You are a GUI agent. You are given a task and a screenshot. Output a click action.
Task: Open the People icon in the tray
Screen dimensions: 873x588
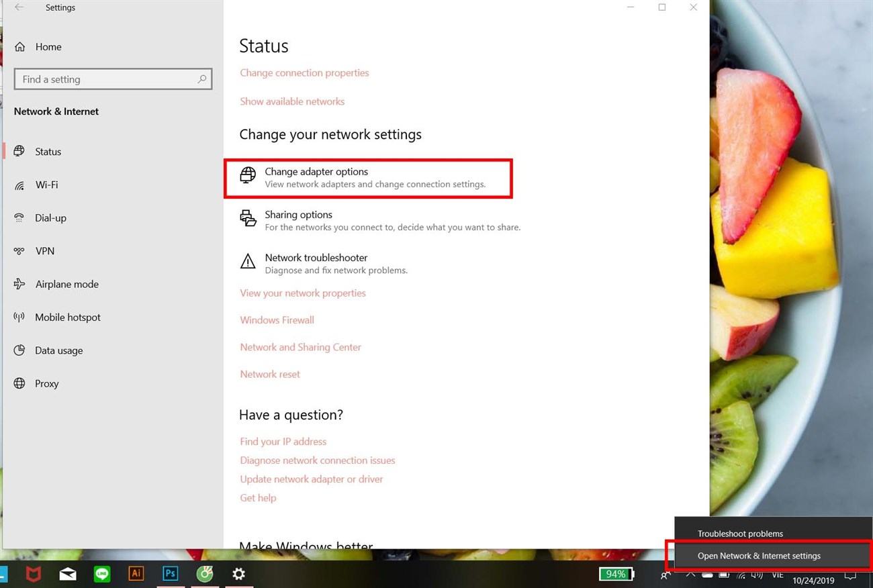click(x=665, y=575)
